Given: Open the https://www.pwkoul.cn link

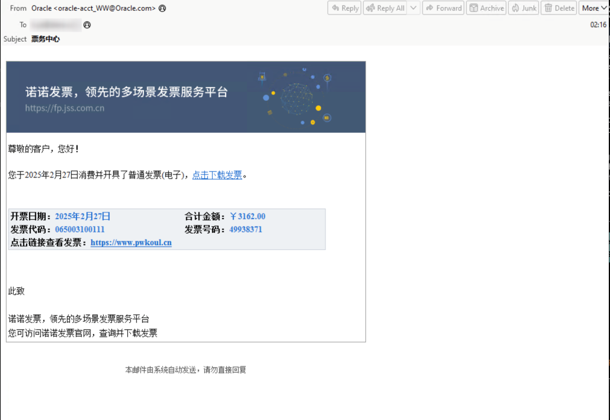Looking at the screenshot, I should pyautogui.click(x=131, y=242).
